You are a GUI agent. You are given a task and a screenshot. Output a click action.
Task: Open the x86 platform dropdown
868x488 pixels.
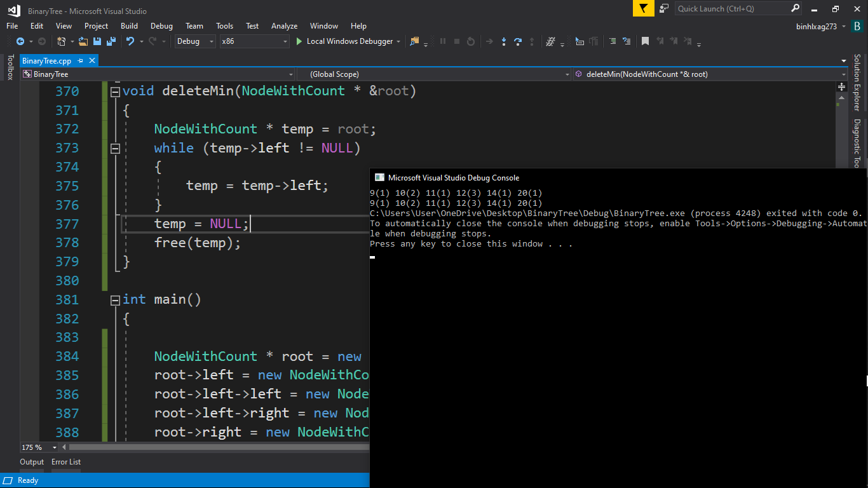tap(254, 41)
